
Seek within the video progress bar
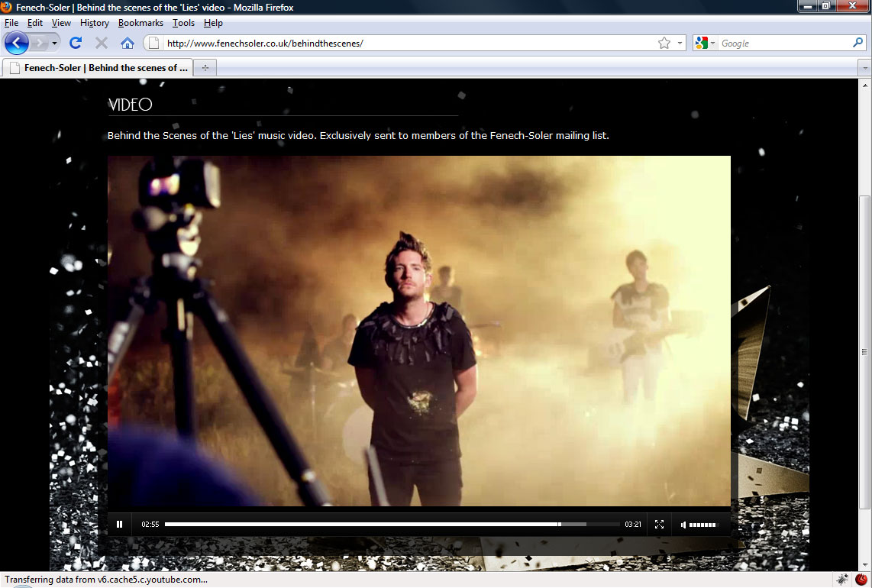[392, 524]
